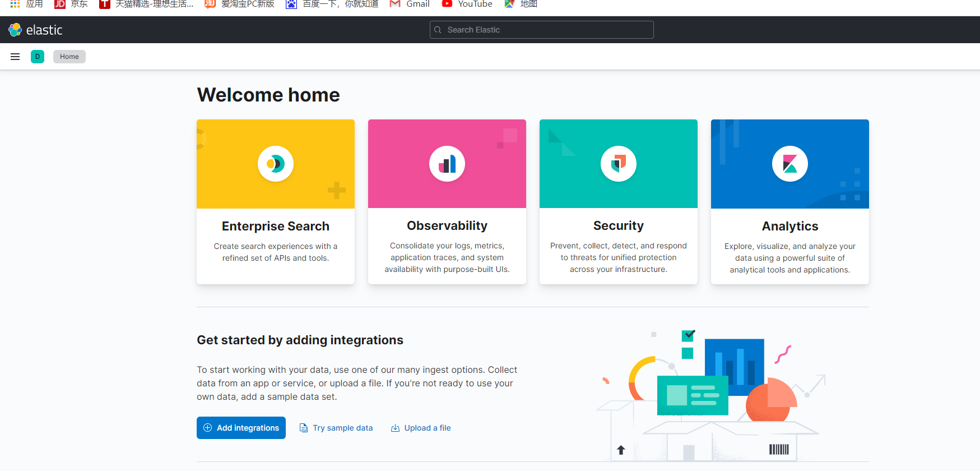The width and height of the screenshot is (980, 471).
Task: Open the Baidu bookmark
Action: 332,4
